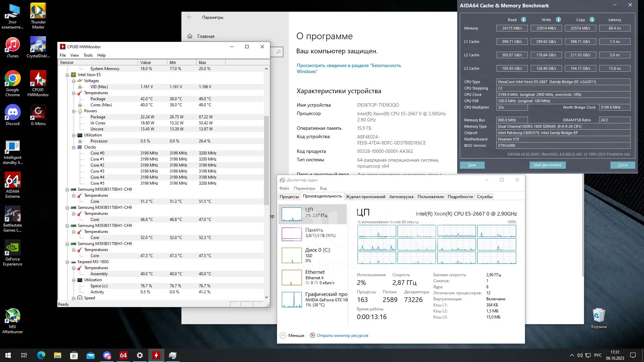This screenshot has height=362, width=644.
Task: Open Battlestate Games Launcher icon
Action: pos(12,219)
